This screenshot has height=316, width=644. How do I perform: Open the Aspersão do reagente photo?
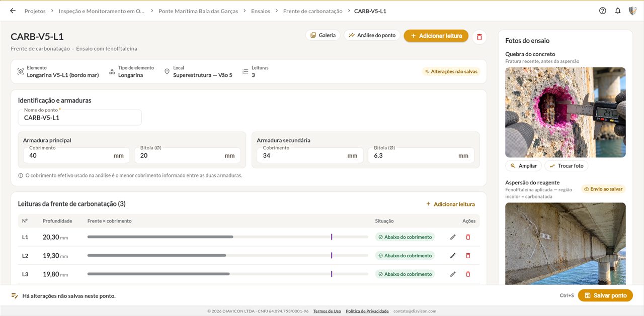point(566,244)
